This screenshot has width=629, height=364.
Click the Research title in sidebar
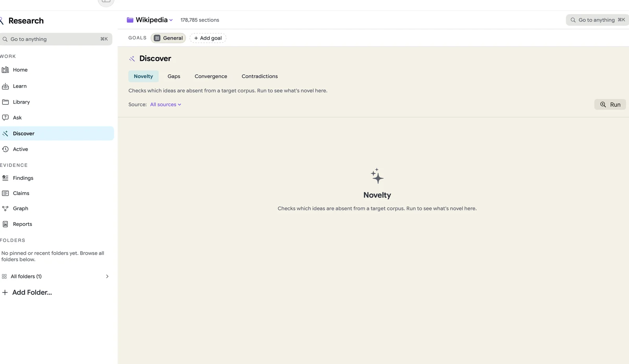(x=26, y=21)
